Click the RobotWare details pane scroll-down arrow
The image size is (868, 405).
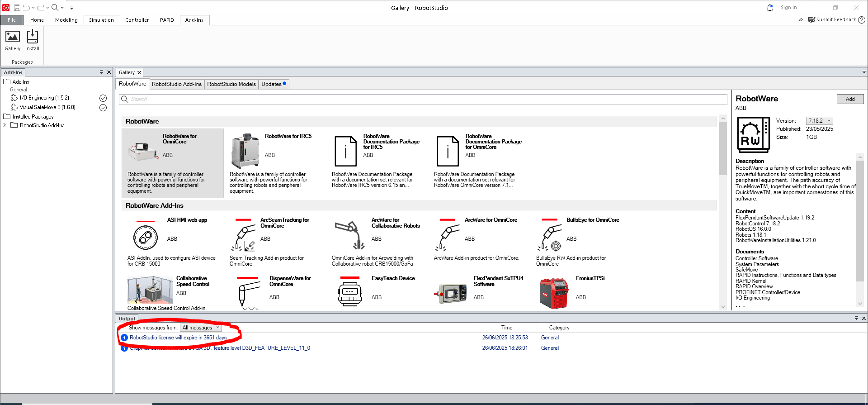[x=860, y=304]
